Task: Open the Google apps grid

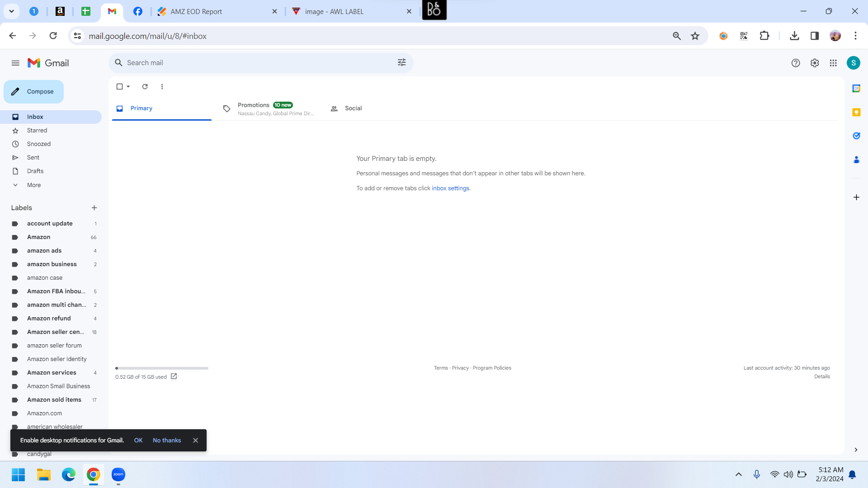Action: [x=833, y=63]
